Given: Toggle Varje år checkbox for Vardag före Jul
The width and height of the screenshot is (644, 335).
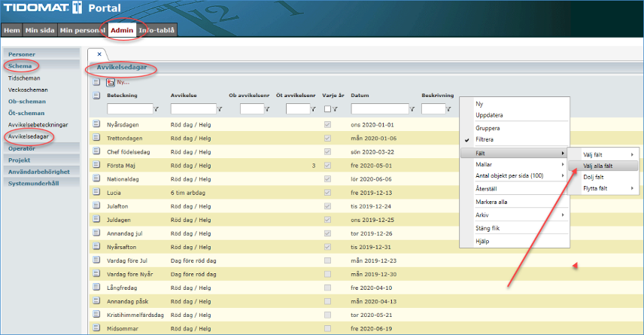Looking at the screenshot, I should tap(327, 260).
